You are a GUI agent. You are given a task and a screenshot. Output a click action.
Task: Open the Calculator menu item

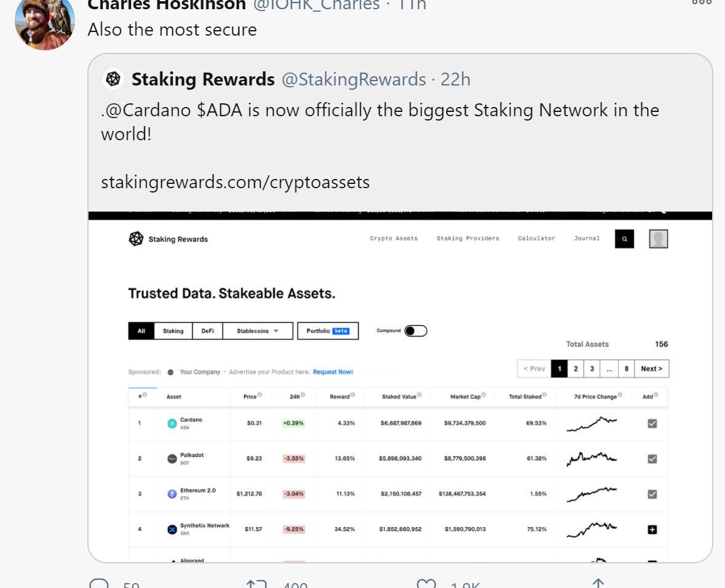(536, 238)
